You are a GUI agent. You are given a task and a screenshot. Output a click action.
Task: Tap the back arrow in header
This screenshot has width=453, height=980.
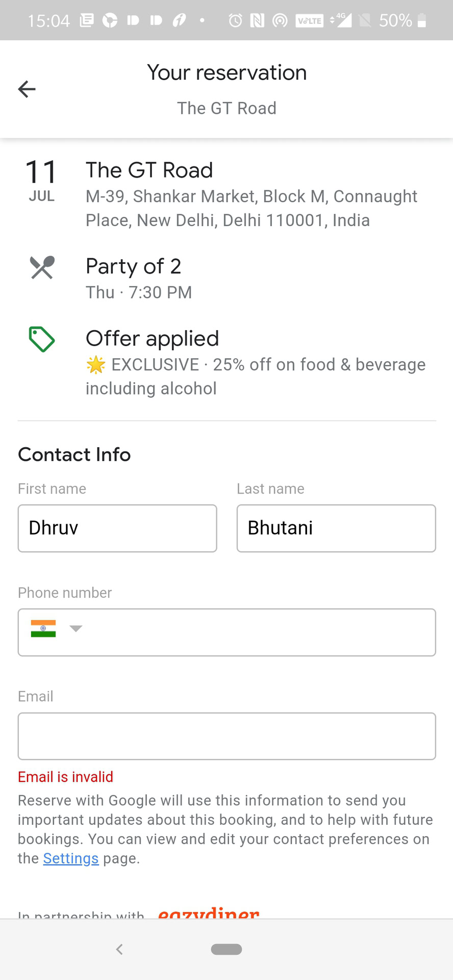pos(27,89)
